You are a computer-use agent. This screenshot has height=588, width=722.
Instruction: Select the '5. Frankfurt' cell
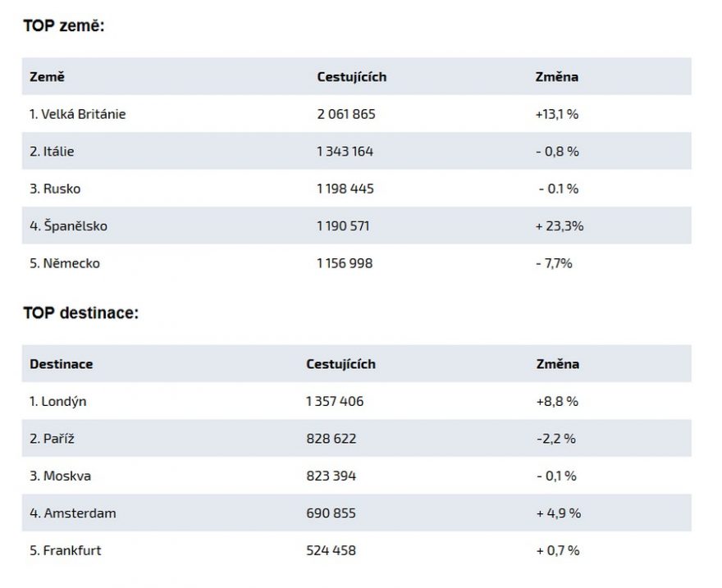coord(65,550)
